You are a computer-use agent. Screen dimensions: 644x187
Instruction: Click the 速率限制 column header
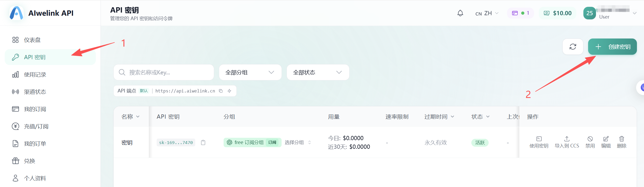[x=397, y=117]
